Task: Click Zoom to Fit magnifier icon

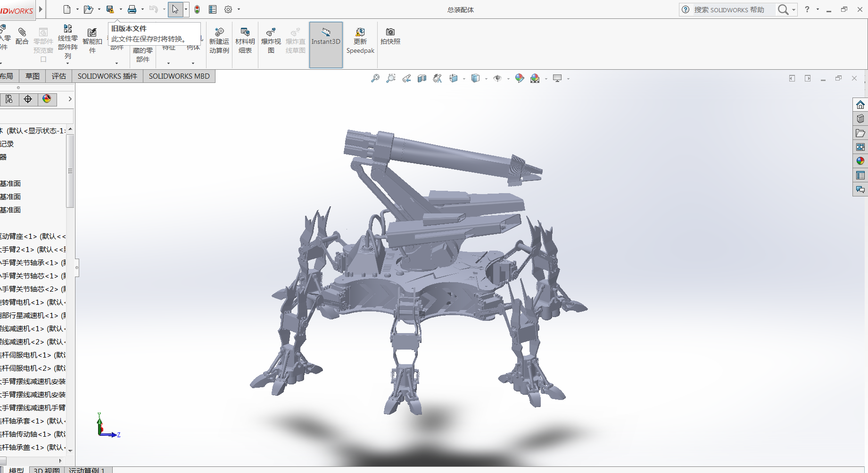Action: click(375, 78)
